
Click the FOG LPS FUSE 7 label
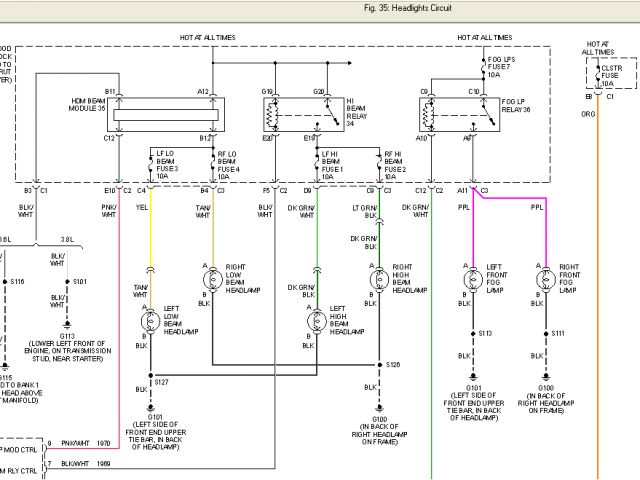click(x=498, y=65)
